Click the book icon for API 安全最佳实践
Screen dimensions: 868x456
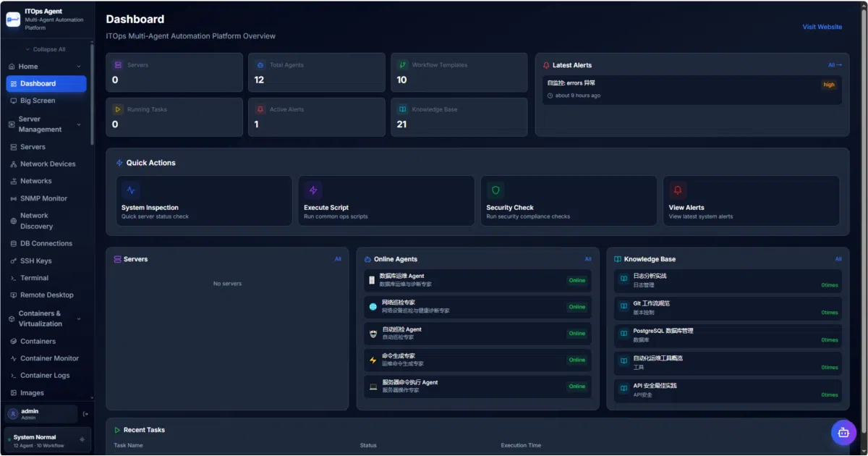[x=624, y=389]
